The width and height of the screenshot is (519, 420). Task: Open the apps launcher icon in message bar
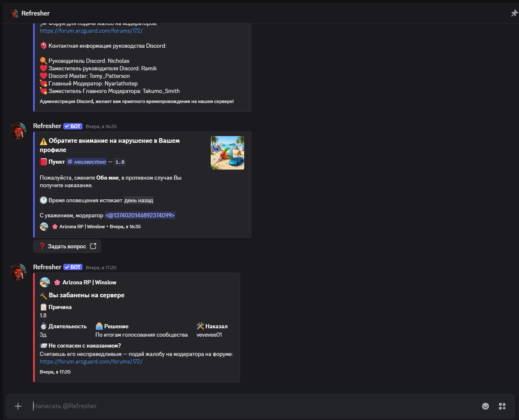coord(502,406)
